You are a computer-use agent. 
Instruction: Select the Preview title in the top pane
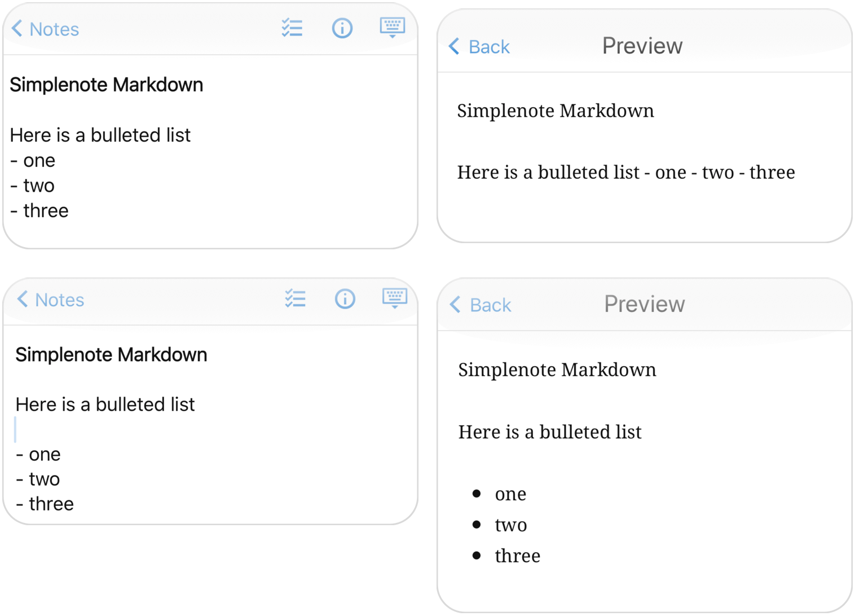point(642,45)
